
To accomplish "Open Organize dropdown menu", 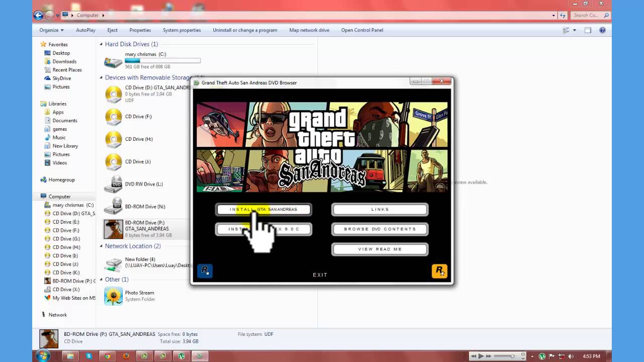I will coord(51,30).
